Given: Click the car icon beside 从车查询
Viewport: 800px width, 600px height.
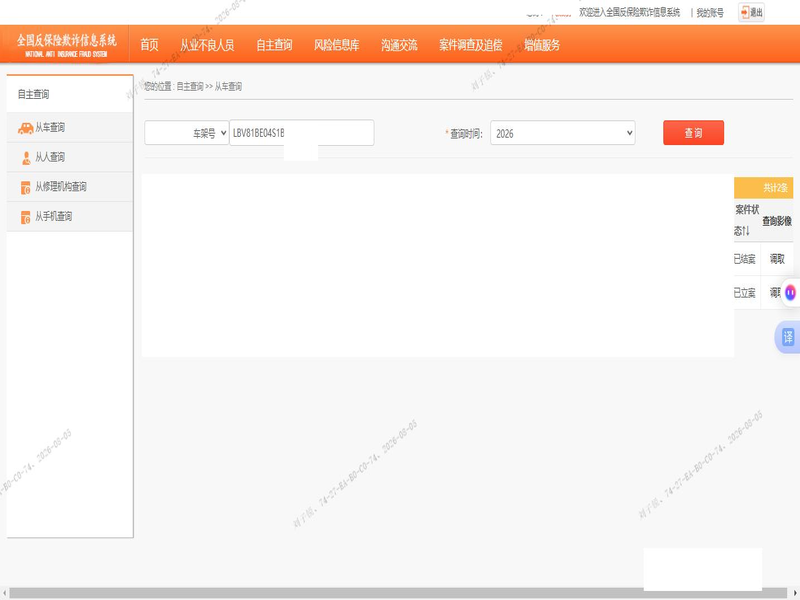Looking at the screenshot, I should pyautogui.click(x=26, y=128).
